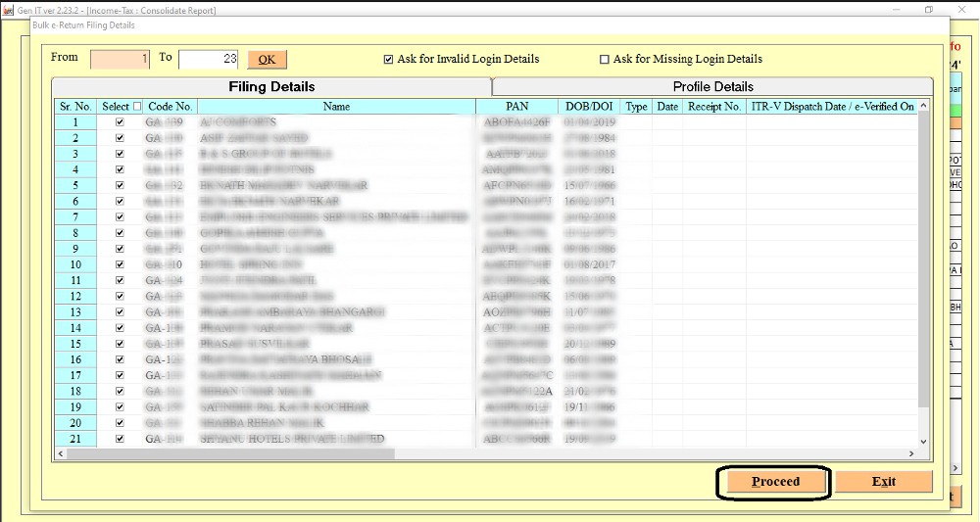Focus the To number input field

click(x=208, y=59)
